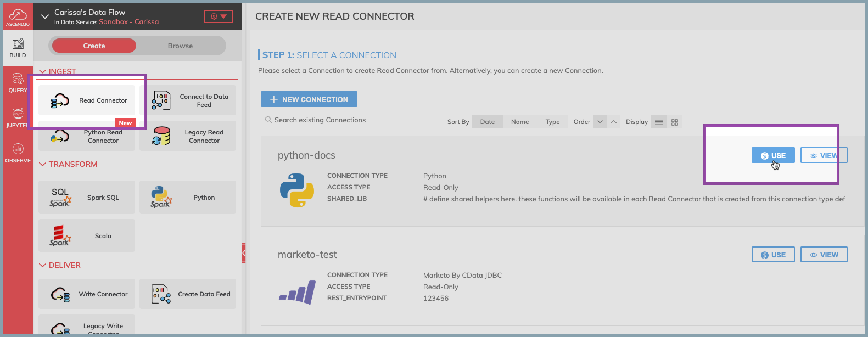
Task: Click the REST_ENTRYPOINT value 123456
Action: click(436, 299)
